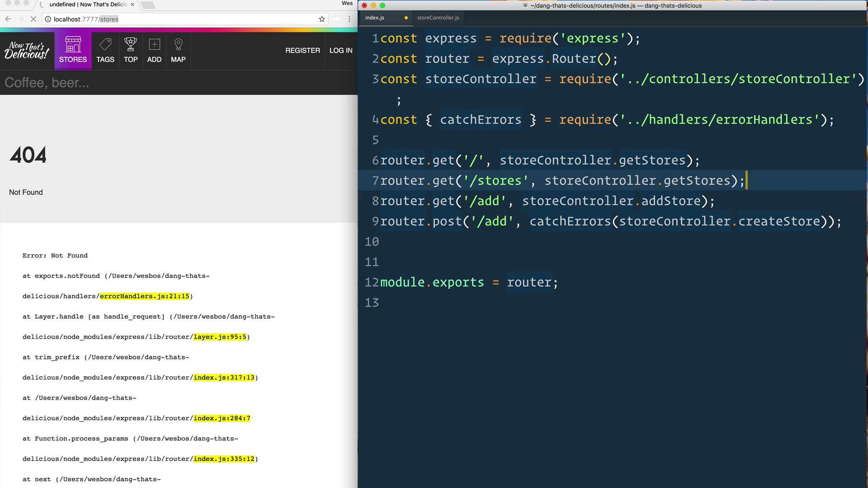The width and height of the screenshot is (868, 488).
Task: Click the site info icon in address bar
Action: click(x=48, y=19)
